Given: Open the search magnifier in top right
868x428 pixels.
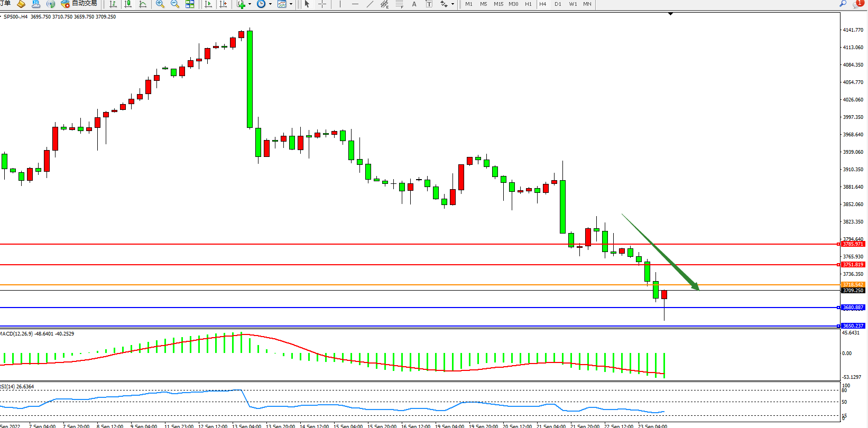Looking at the screenshot, I should (843, 4).
